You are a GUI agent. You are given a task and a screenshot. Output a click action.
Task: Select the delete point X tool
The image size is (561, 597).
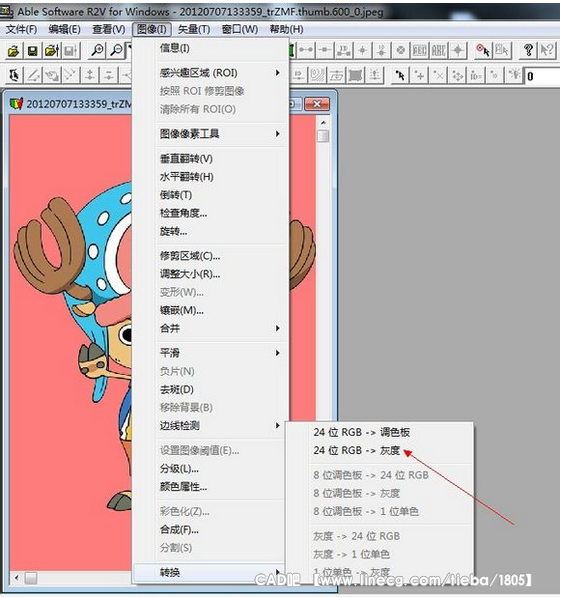(438, 75)
